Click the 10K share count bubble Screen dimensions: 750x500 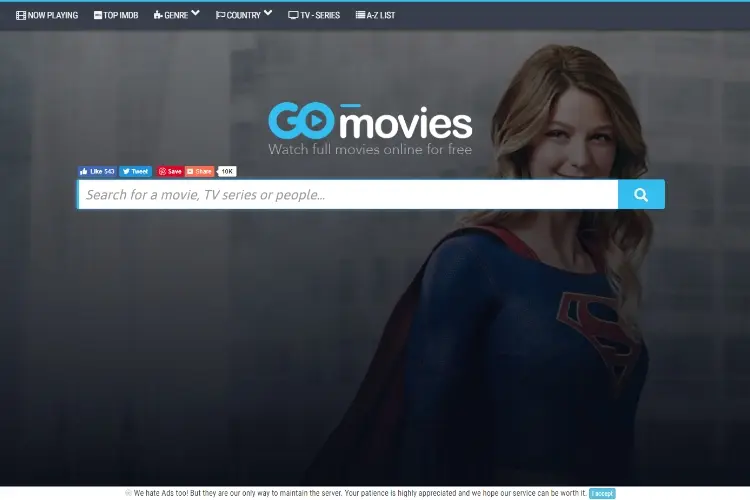[227, 171]
